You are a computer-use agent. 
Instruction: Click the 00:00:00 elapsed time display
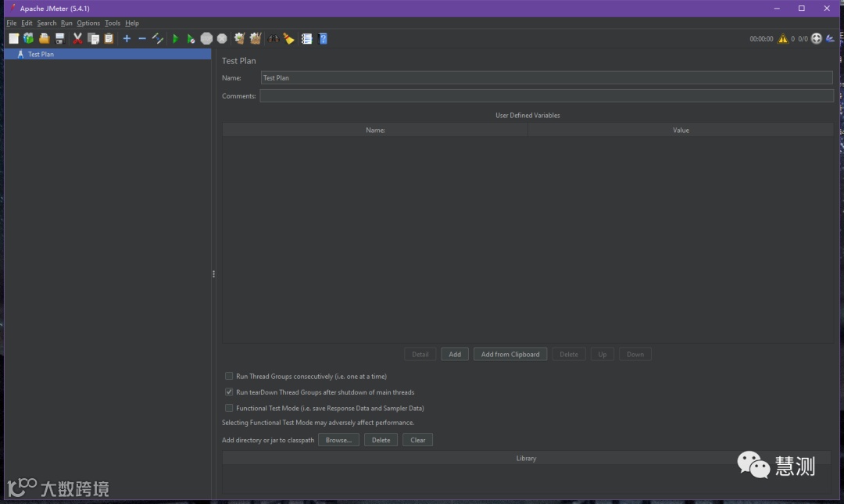761,39
